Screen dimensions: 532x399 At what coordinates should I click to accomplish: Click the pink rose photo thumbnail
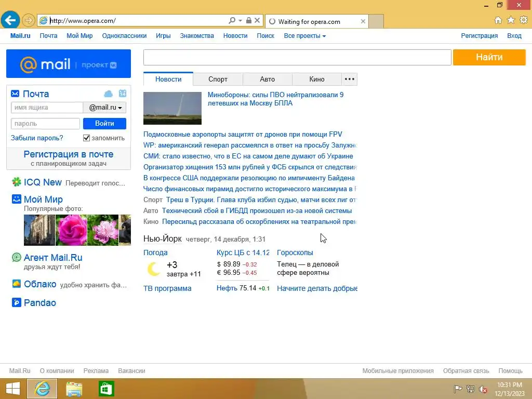tap(71, 230)
